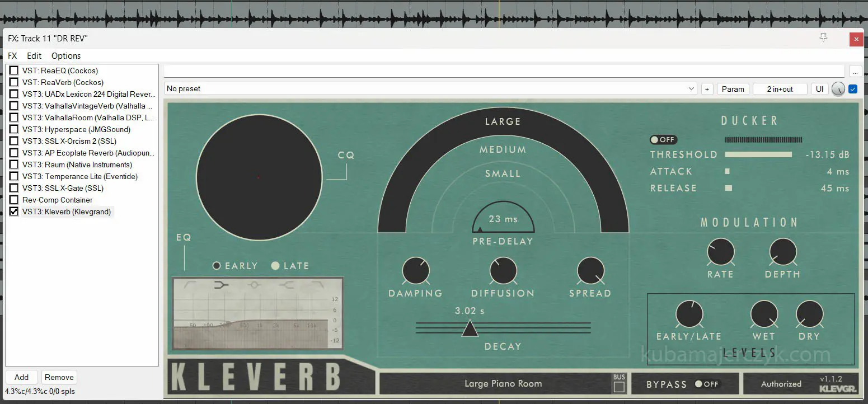Open the 'No preset' dropdown
868x404 pixels.
[x=430, y=89]
